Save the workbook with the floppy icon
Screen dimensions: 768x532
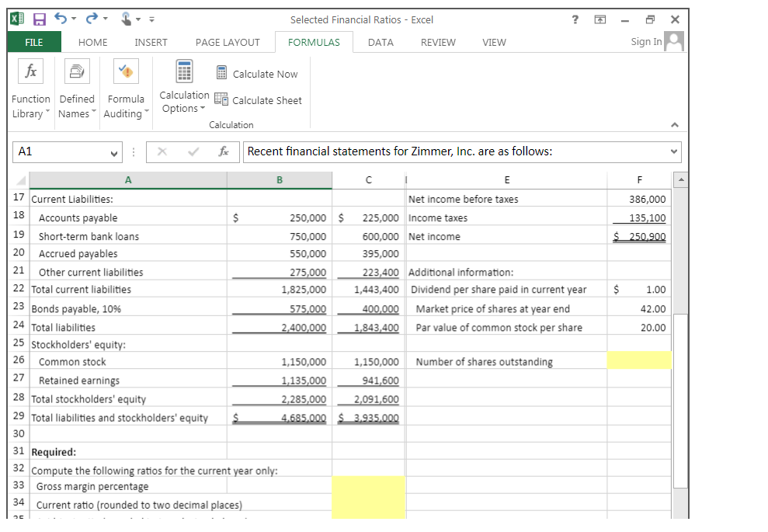click(39, 19)
